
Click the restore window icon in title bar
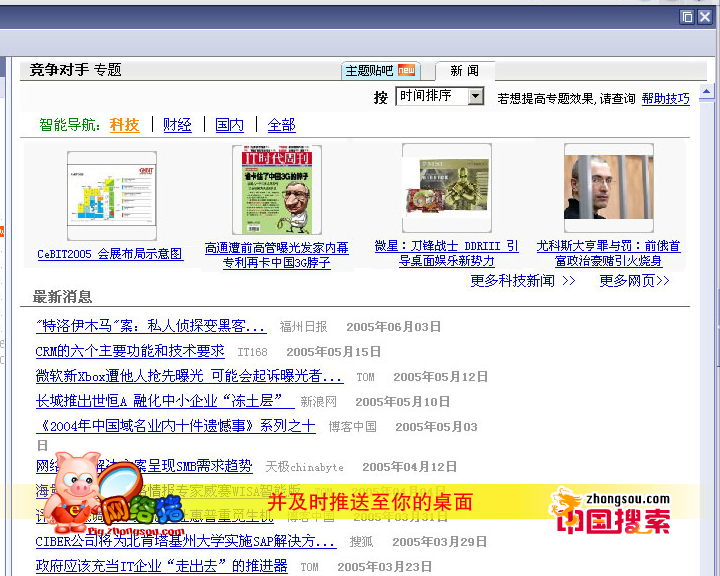pos(687,17)
